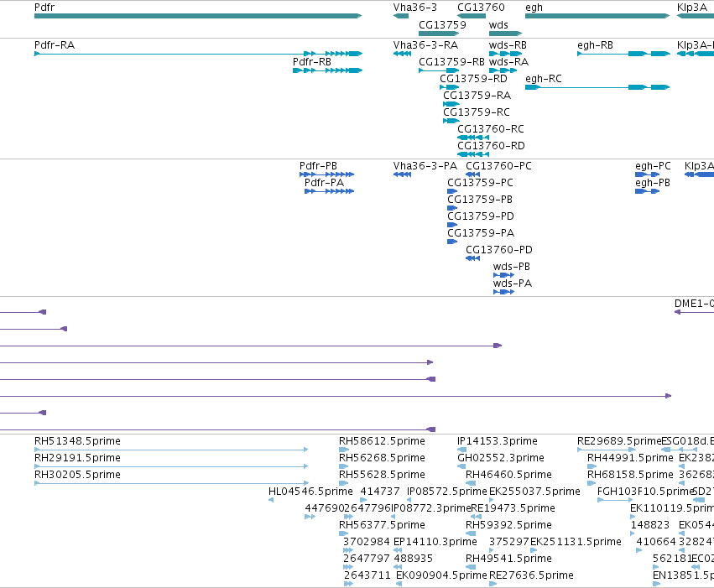The width and height of the screenshot is (714, 588).
Task: Select the RH51348.5prime EST
Action: tap(171, 450)
